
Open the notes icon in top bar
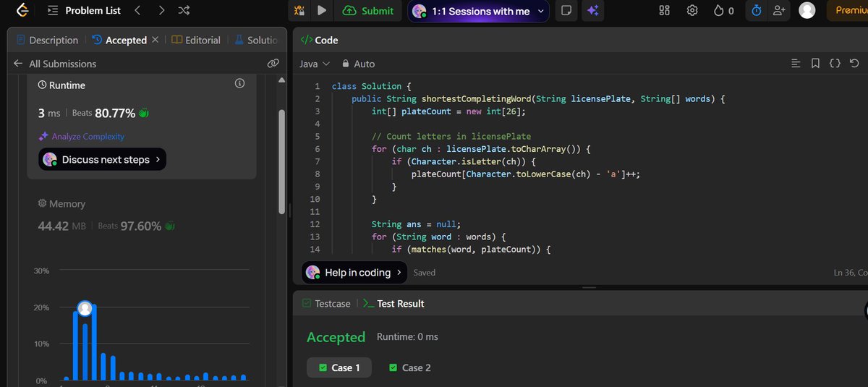566,10
